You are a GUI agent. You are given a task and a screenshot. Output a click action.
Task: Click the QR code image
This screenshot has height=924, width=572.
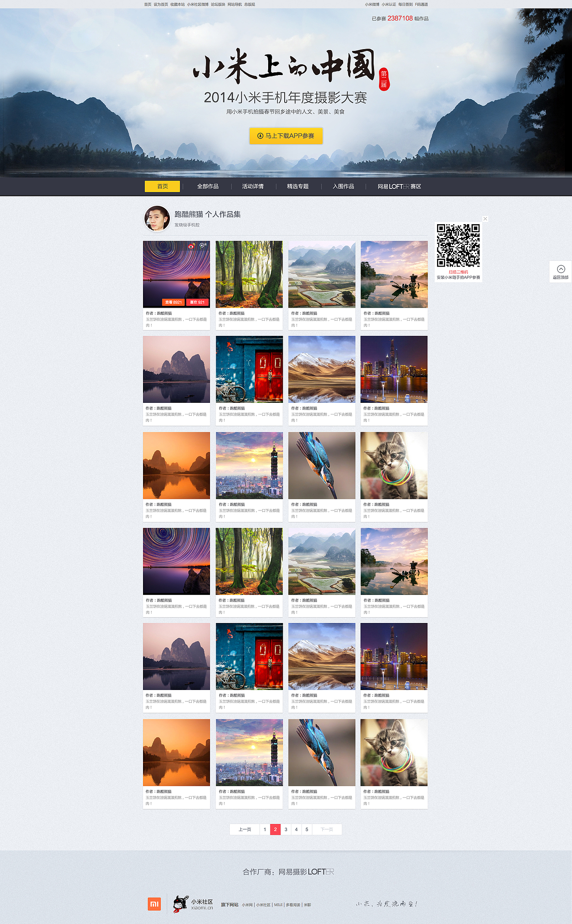point(458,246)
